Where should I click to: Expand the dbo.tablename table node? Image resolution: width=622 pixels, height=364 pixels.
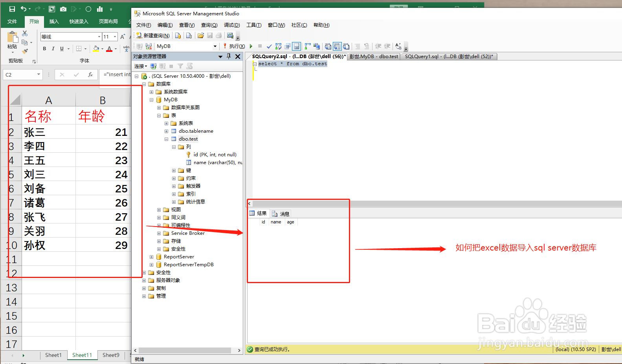[166, 131]
